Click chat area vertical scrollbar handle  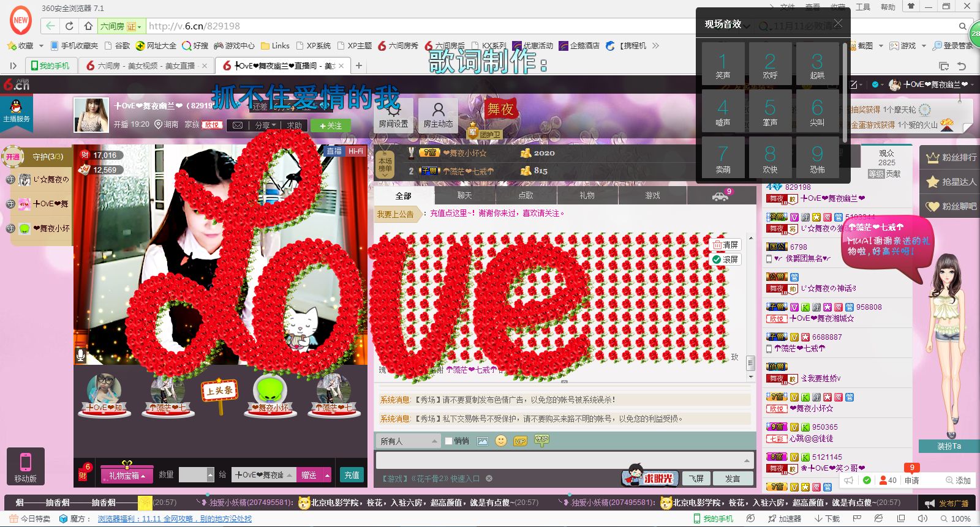tap(750, 363)
